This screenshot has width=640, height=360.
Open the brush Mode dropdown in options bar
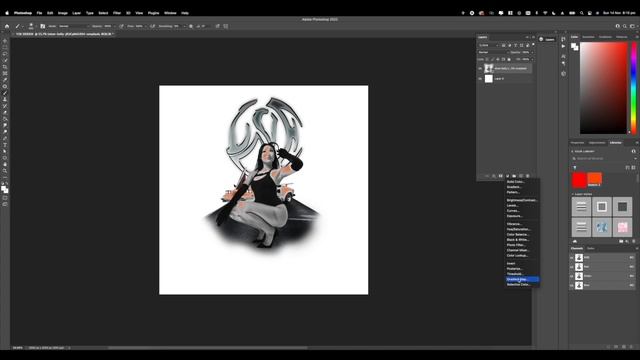click(74, 26)
